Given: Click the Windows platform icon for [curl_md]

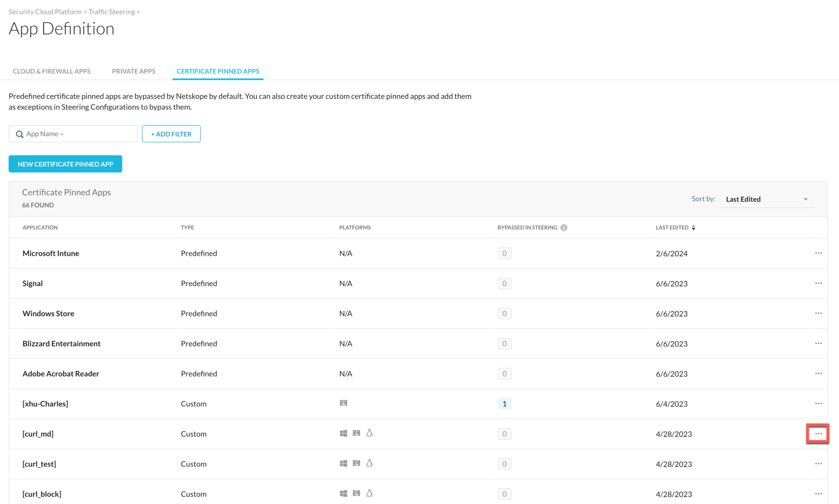Looking at the screenshot, I should (x=343, y=433).
